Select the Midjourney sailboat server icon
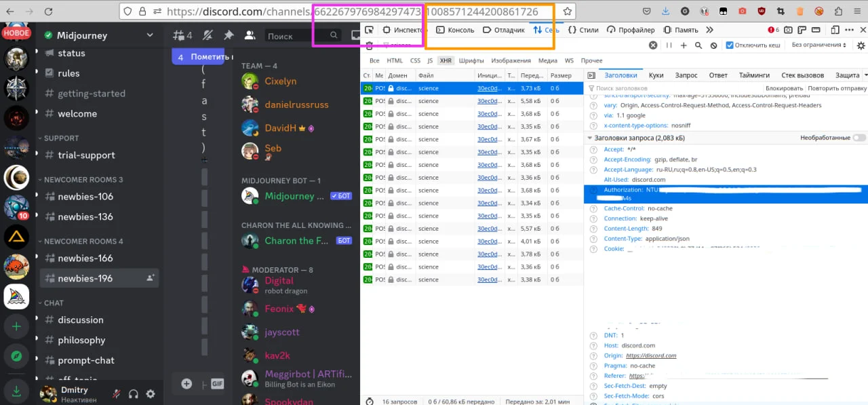868x405 pixels. coord(16,296)
